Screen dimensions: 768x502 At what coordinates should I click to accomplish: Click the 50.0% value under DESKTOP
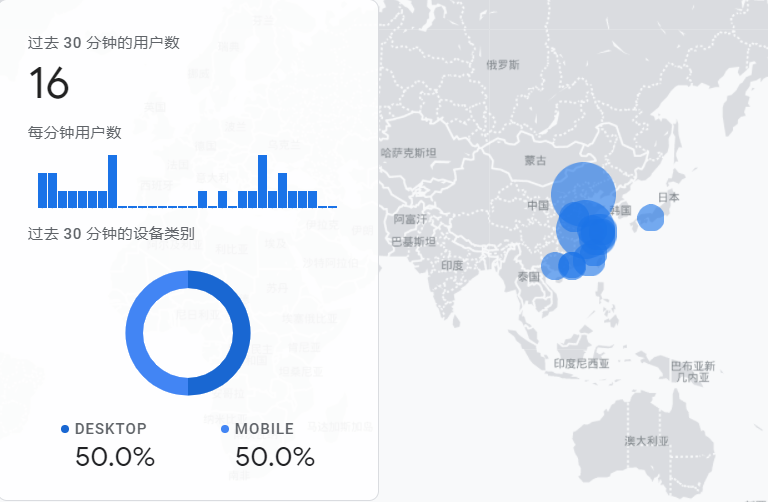(x=115, y=458)
